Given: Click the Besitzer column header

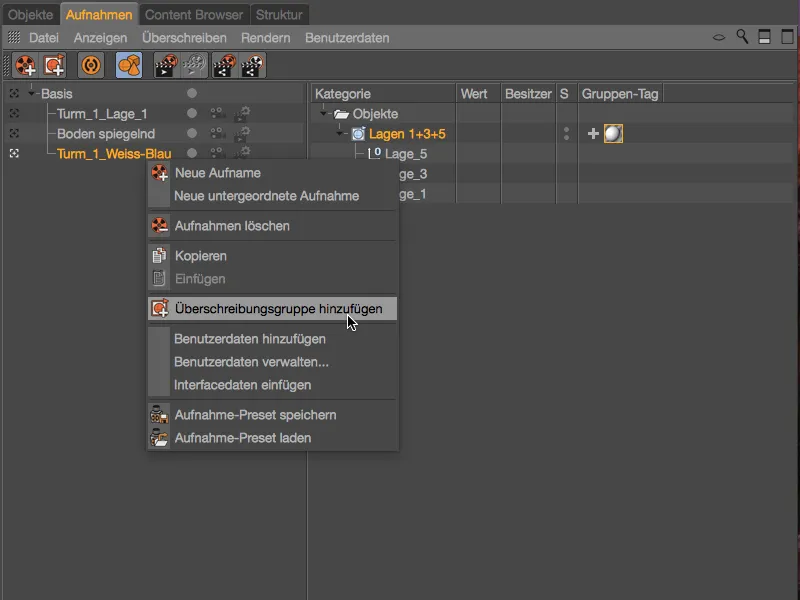Looking at the screenshot, I should 528,94.
